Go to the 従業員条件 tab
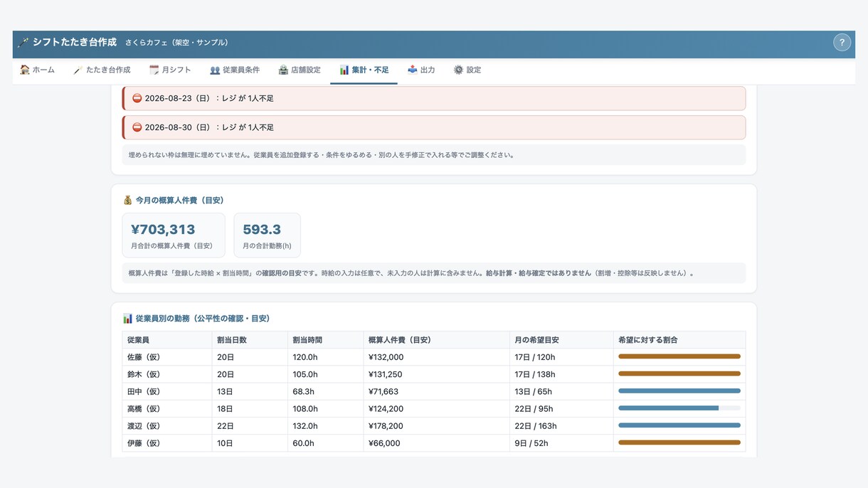Screen dimensions: 868x488 [235, 70]
